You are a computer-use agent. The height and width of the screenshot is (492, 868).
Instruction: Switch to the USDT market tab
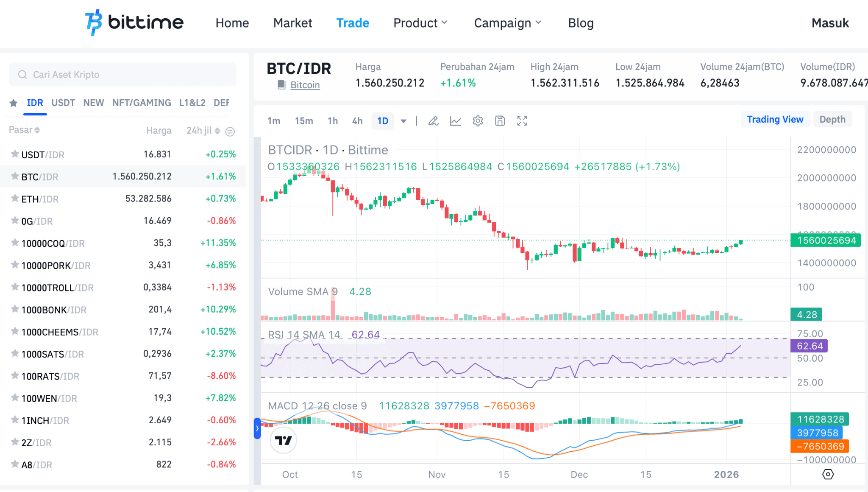point(63,103)
